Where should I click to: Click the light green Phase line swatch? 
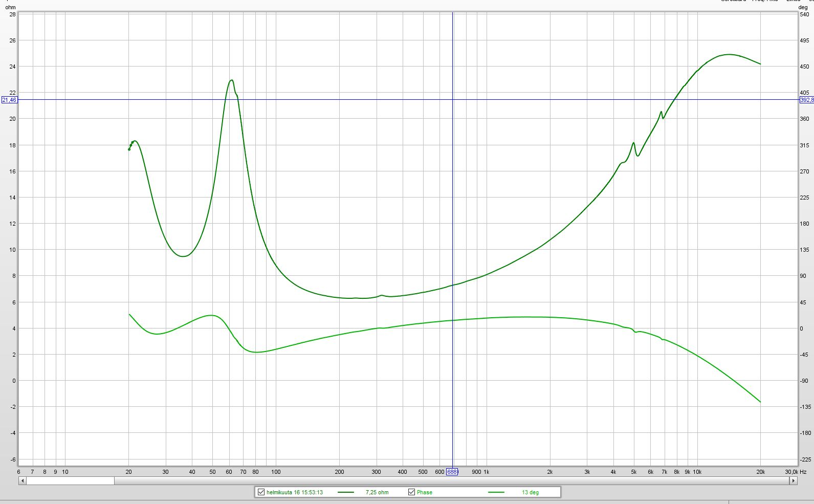(x=496, y=492)
